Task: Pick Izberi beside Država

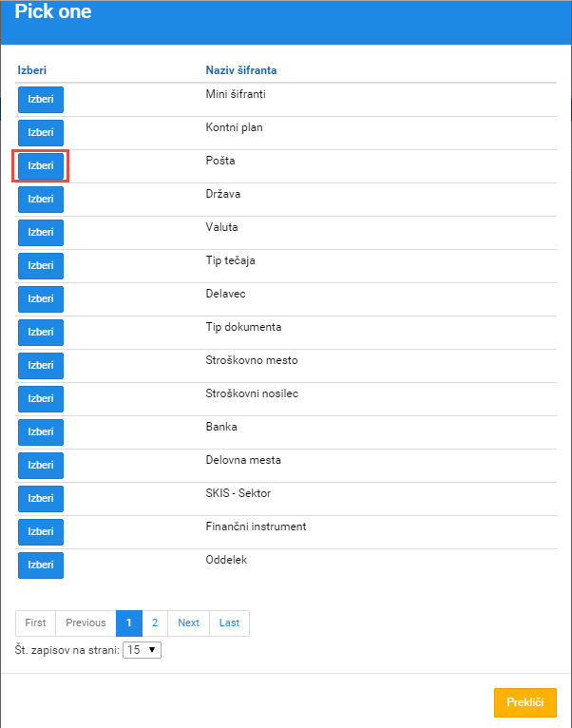Action: 41,200
